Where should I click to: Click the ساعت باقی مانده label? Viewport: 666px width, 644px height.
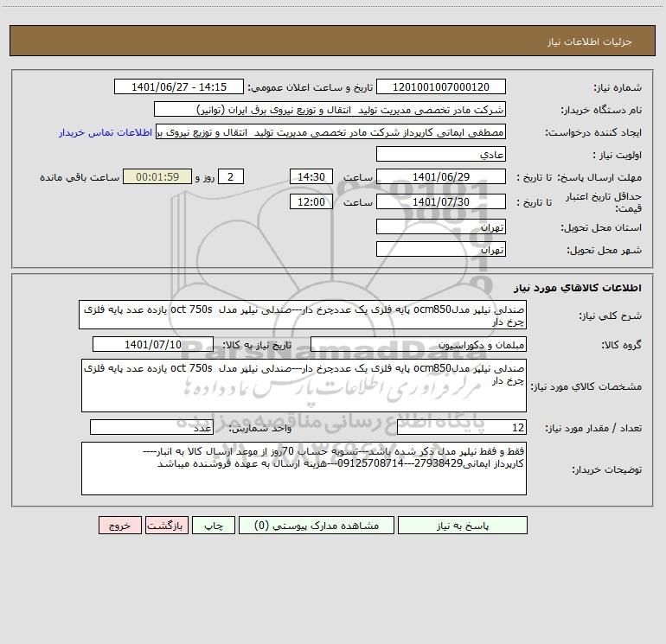click(80, 177)
